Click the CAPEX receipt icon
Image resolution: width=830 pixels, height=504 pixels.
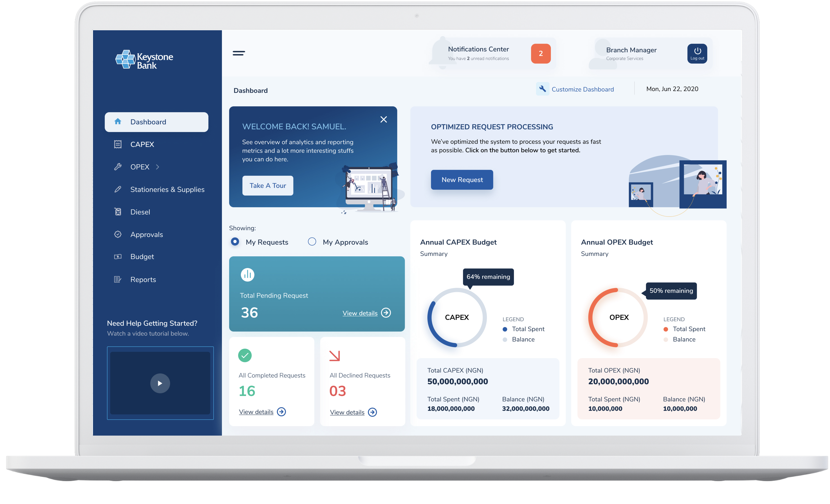click(118, 144)
